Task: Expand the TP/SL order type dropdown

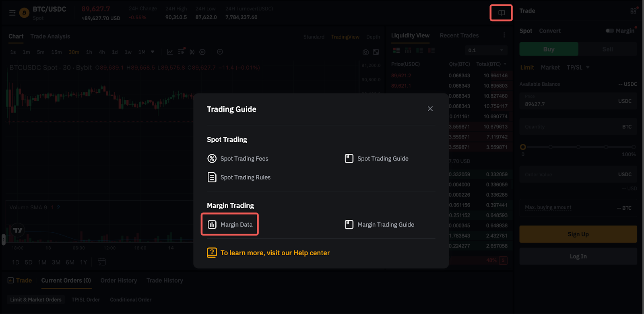Action: click(587, 67)
